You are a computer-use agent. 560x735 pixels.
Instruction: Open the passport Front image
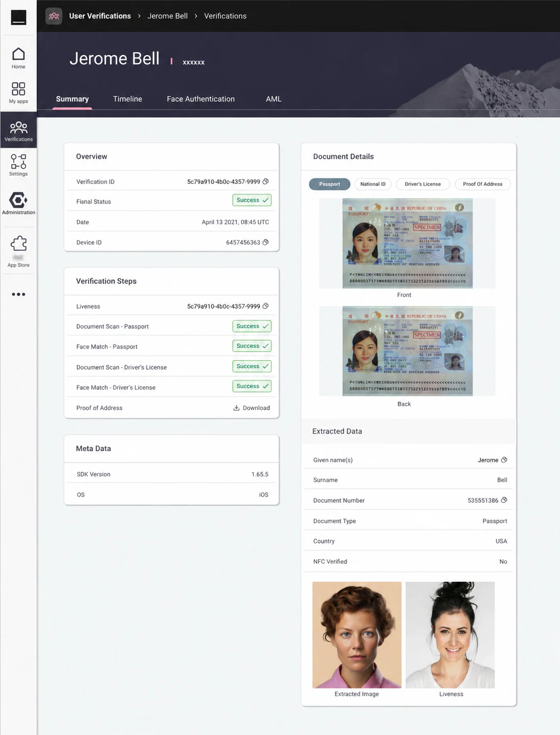(407, 243)
